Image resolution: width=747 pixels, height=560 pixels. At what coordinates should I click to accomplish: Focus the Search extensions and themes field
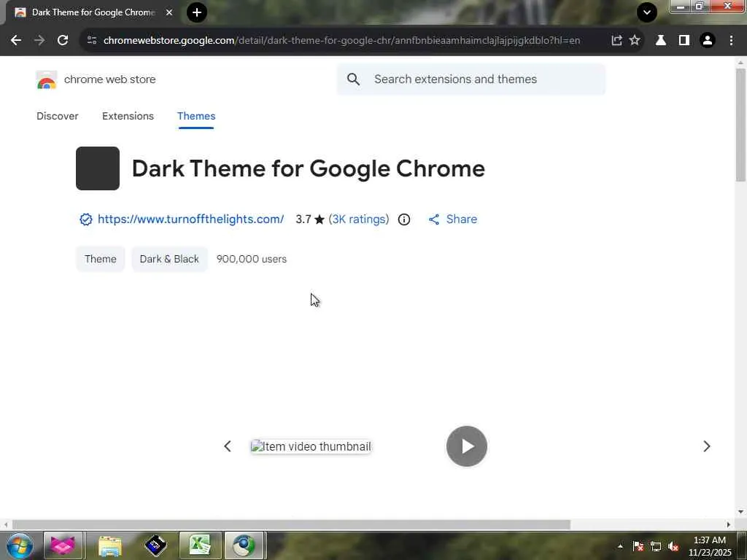click(x=471, y=79)
